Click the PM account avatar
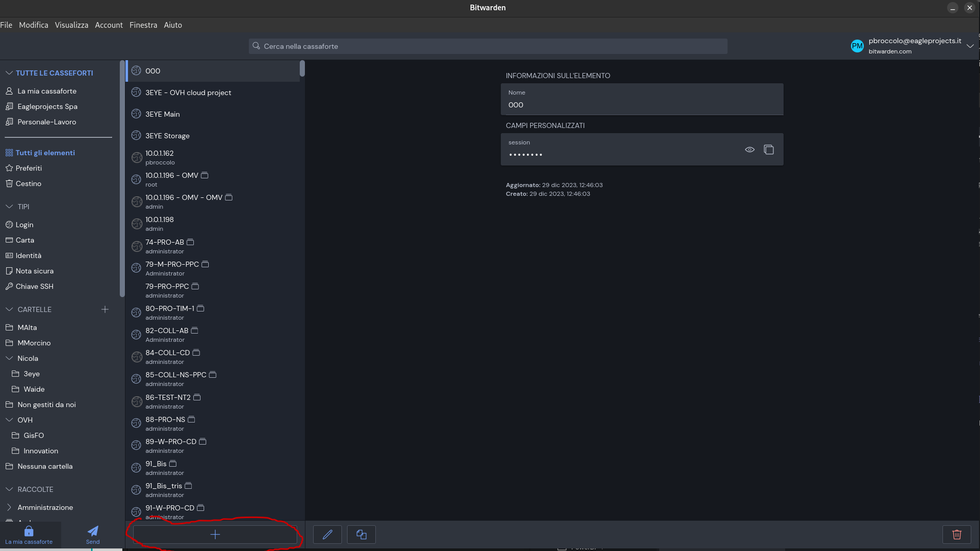The image size is (980, 551). [857, 46]
